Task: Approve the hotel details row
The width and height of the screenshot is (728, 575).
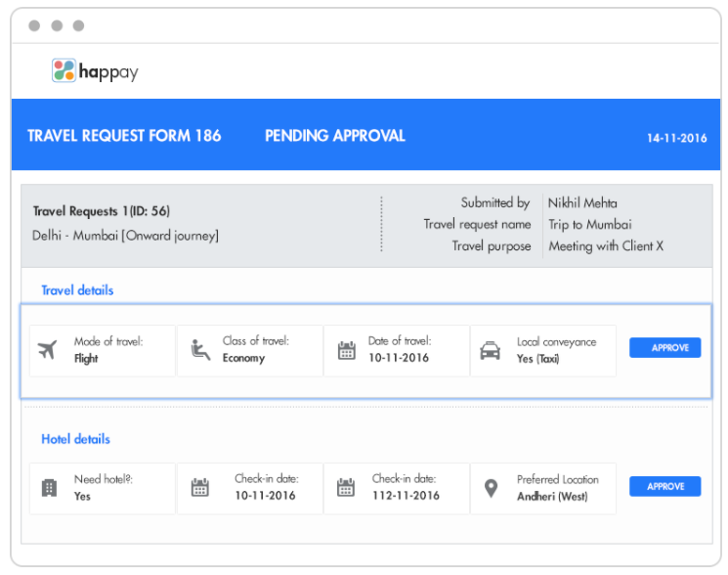Action: click(664, 486)
